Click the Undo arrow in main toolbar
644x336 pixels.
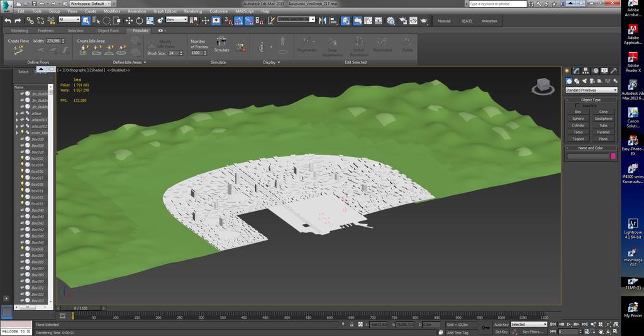click(8, 21)
